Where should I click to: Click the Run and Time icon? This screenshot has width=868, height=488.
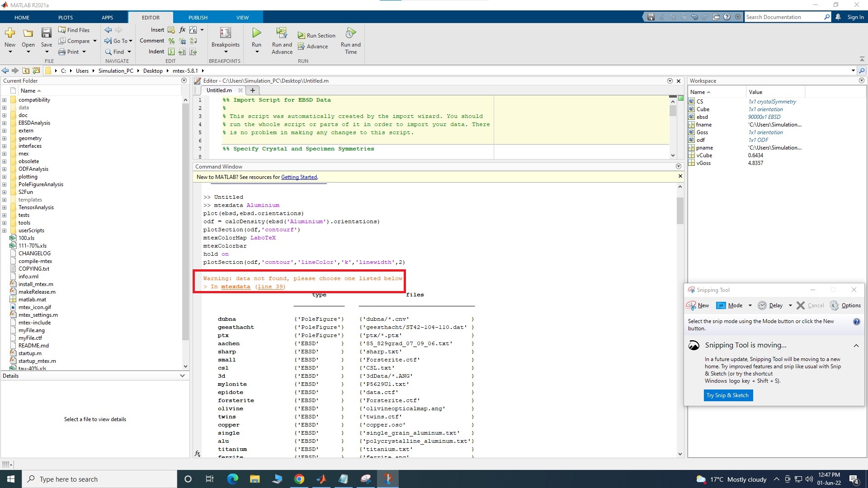(x=350, y=33)
